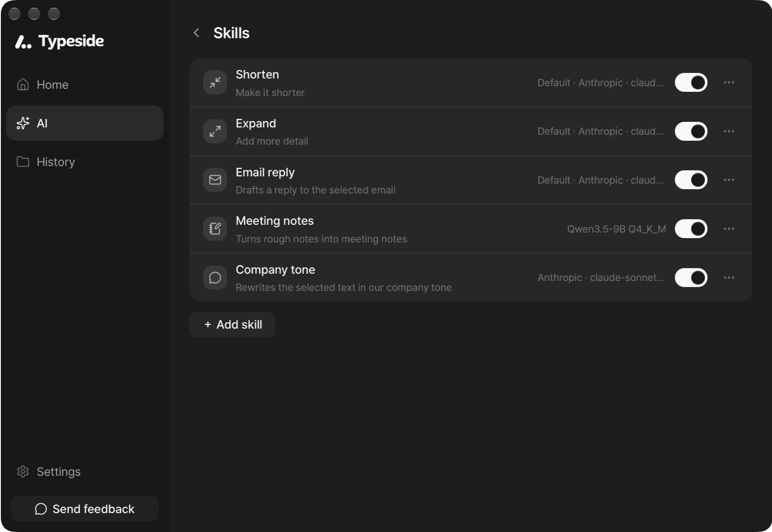Click the Email reply skill title

[x=265, y=172]
